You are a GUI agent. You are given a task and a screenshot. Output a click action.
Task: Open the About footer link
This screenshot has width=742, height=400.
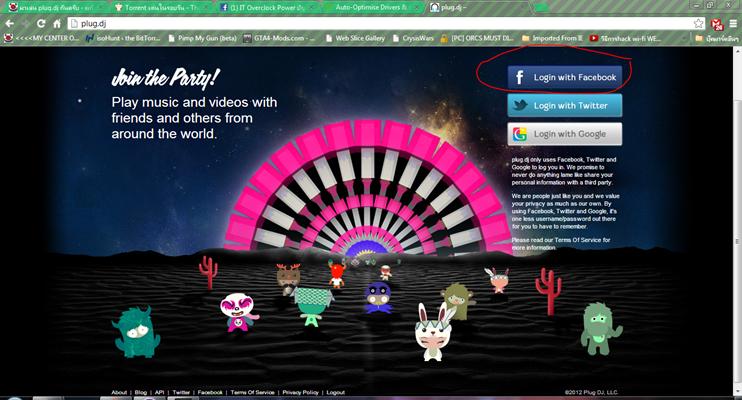click(x=119, y=392)
